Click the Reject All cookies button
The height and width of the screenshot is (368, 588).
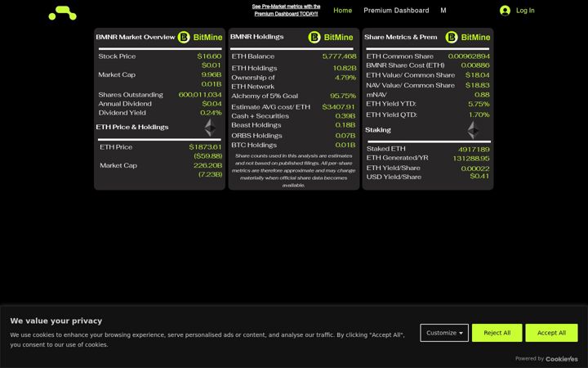click(497, 333)
